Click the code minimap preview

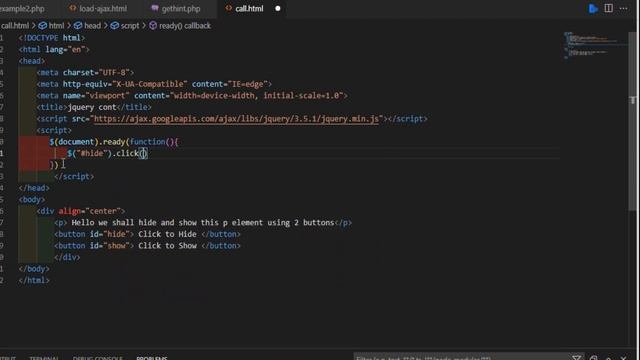point(595,45)
